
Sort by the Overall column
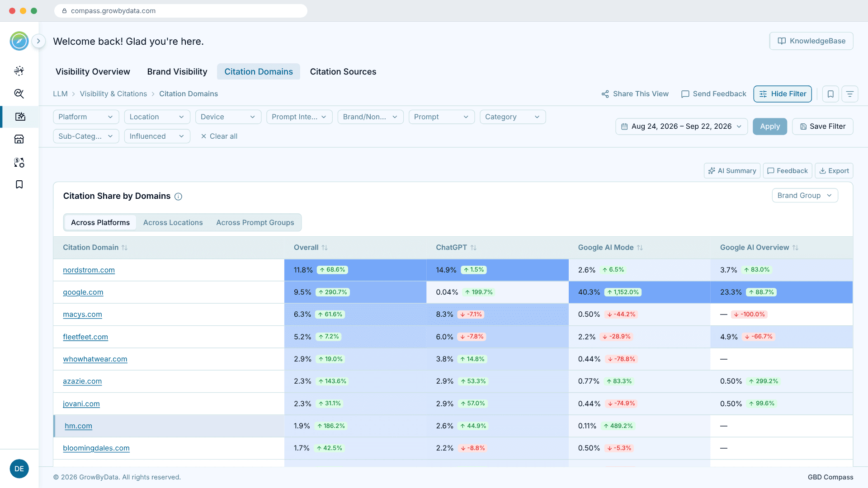point(325,248)
